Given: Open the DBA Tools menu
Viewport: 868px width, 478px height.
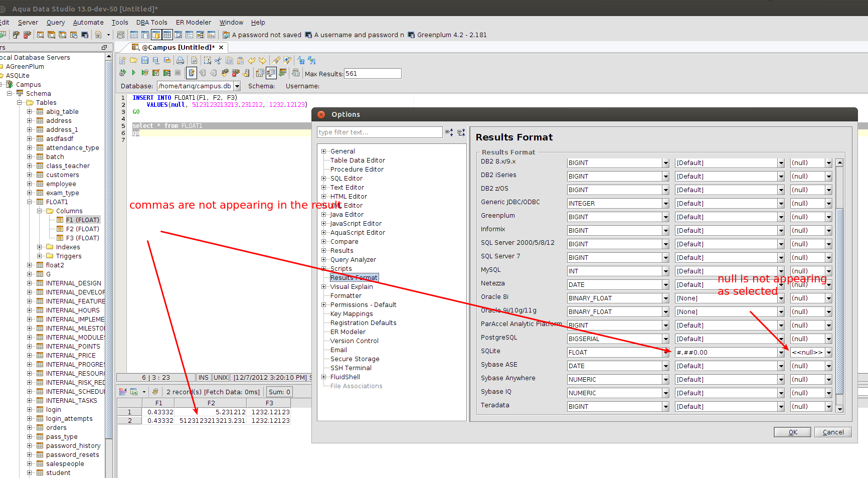Looking at the screenshot, I should (151, 23).
